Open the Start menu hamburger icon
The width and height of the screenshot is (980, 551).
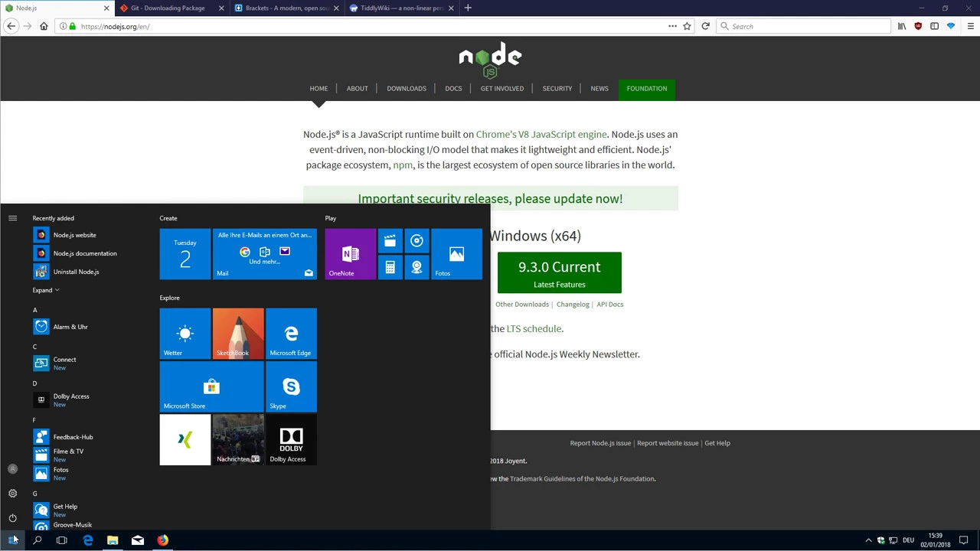12,218
